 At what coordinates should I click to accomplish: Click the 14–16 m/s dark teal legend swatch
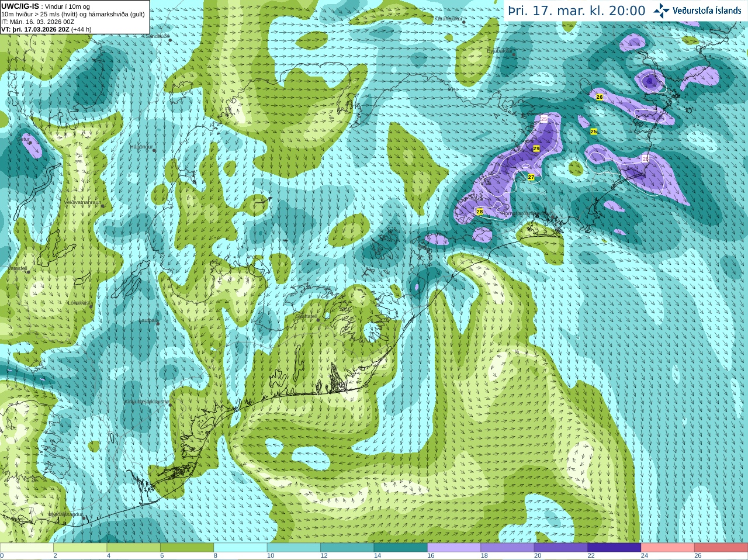click(401, 548)
